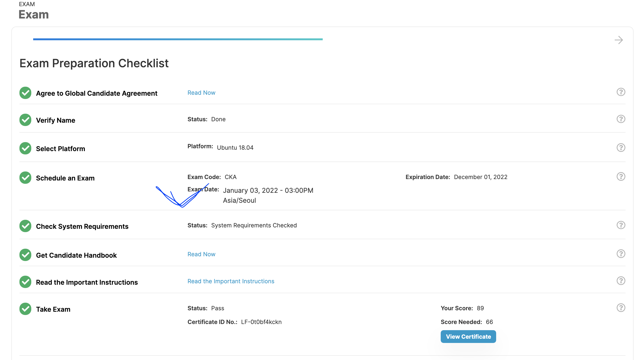Click green checkmark beside Take Exam
This screenshot has height=360, width=644.
click(x=25, y=309)
